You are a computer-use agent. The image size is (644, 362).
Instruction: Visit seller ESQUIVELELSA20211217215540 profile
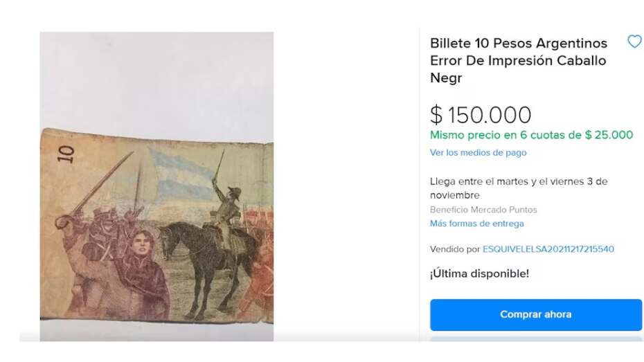548,249
